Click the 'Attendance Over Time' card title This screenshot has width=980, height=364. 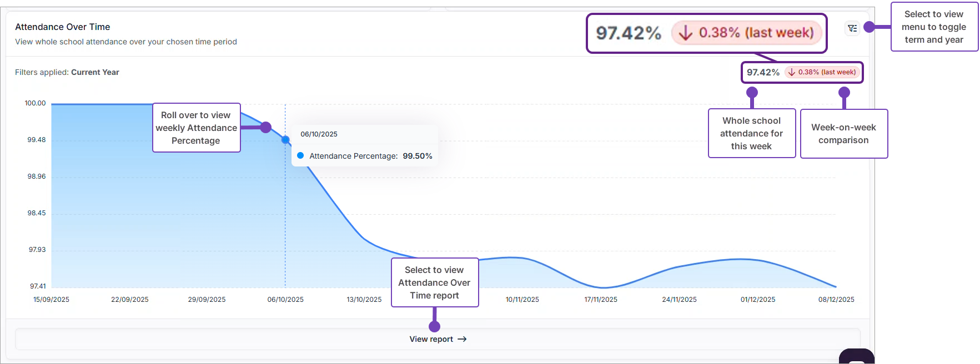pyautogui.click(x=63, y=27)
